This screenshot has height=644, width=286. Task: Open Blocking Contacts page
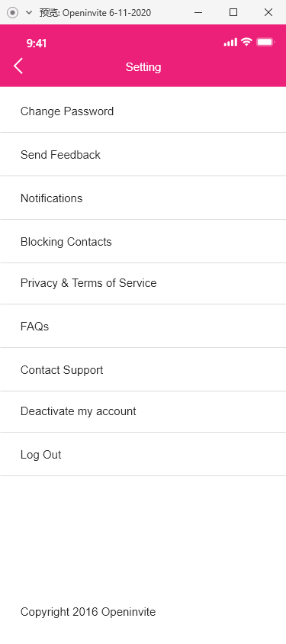[143, 241]
